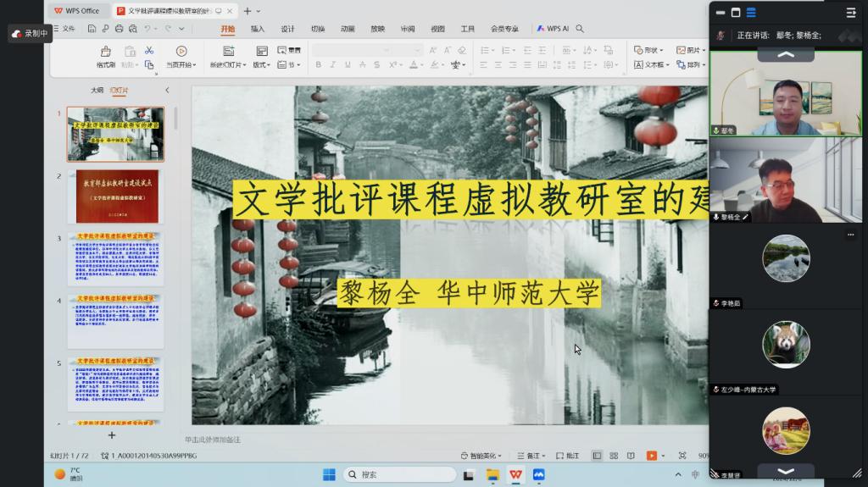Select slide 2 thumbnail

(x=118, y=196)
